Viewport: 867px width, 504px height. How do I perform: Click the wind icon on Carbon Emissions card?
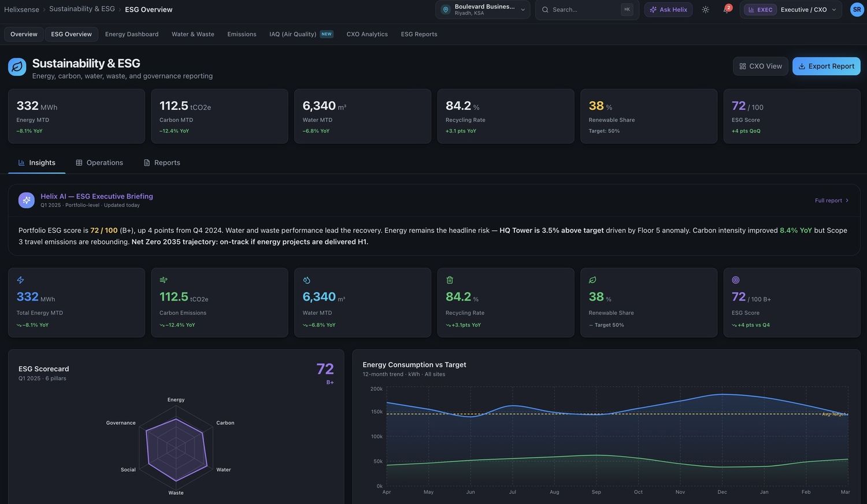tap(164, 280)
